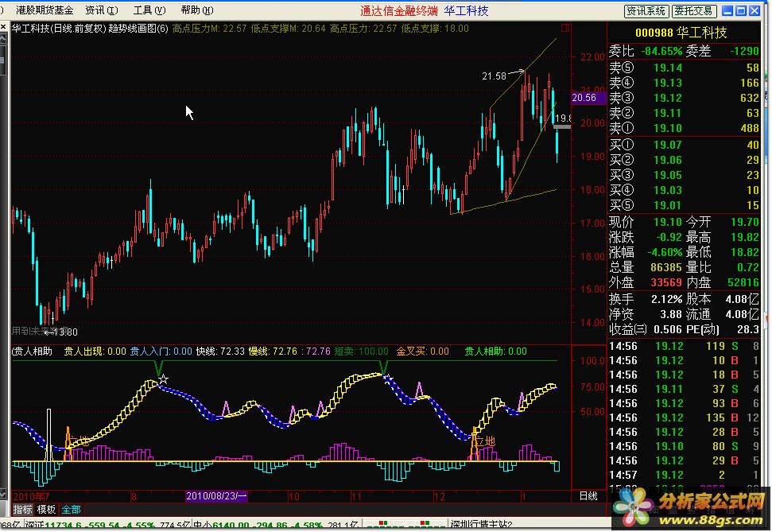Viewport: 772px width, 532px height.
Task: Click the 收益(三) value 0.506
Action: 668,329
